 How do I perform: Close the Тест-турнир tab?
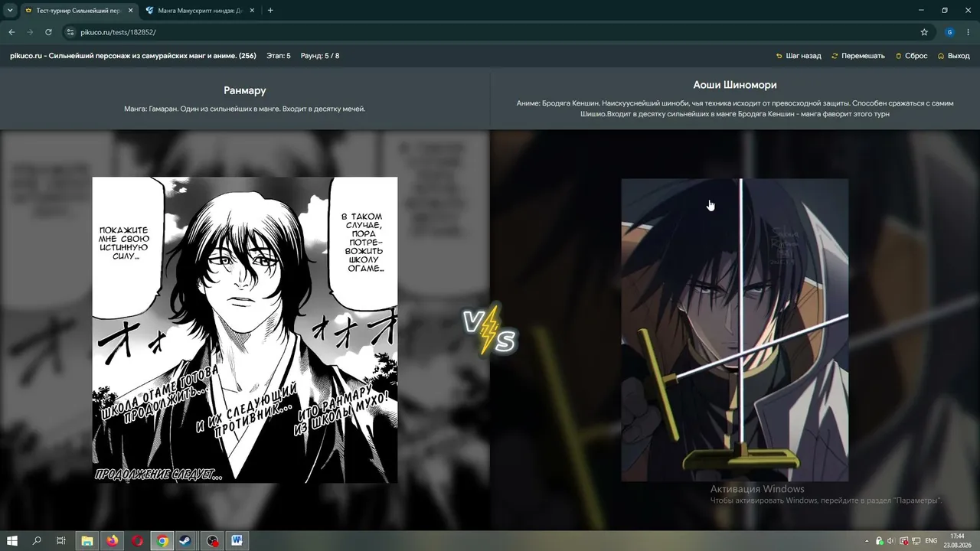coord(131,11)
